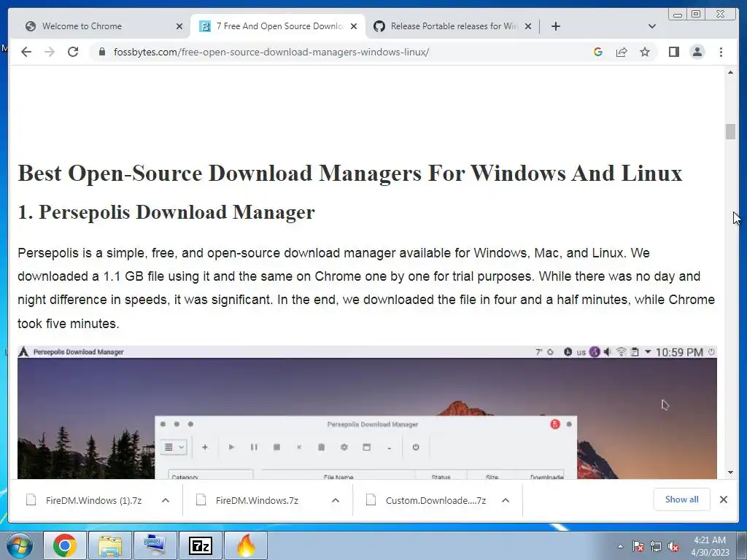Open 7-Zip from the taskbar

[x=201, y=545]
